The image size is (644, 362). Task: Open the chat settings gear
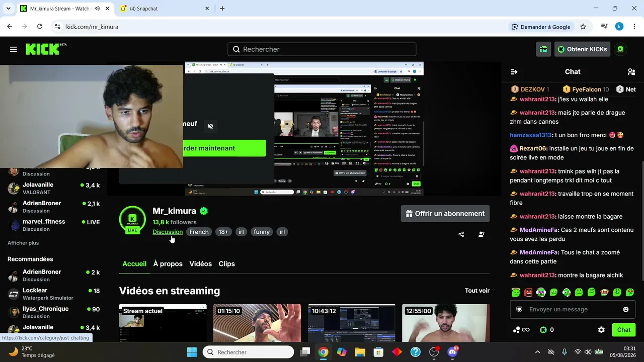coord(601,330)
